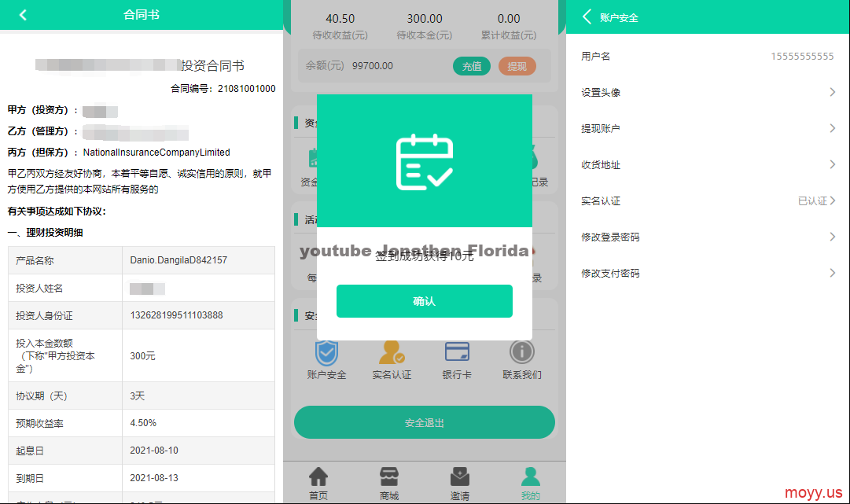This screenshot has width=850, height=504.
Task: Click the 0.00 累计收益 value
Action: point(509,19)
